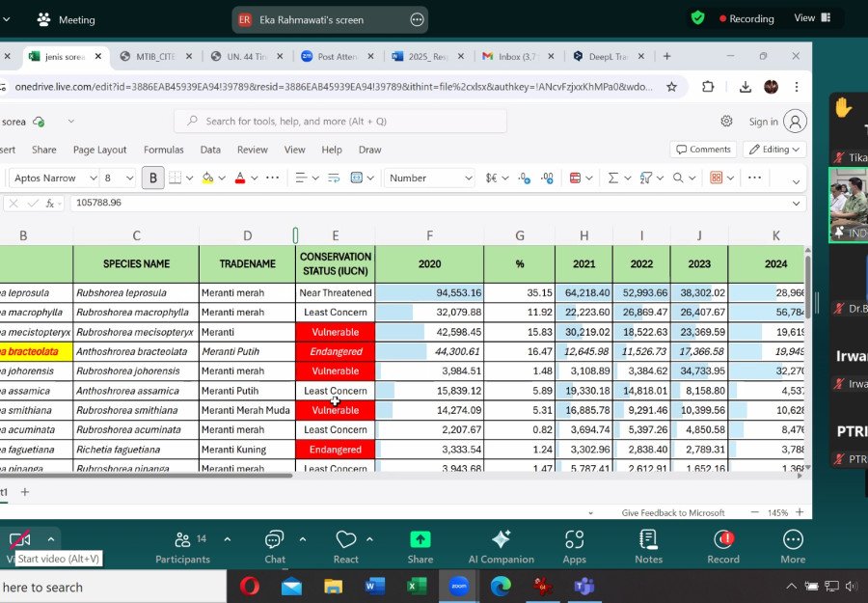Click the AutoSum sigma icon
The width and height of the screenshot is (868, 603).
point(612,178)
